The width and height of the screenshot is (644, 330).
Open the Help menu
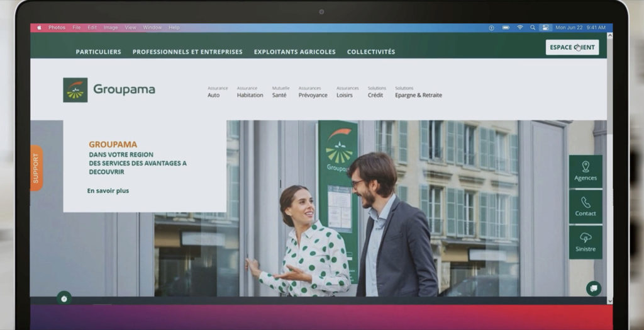174,28
